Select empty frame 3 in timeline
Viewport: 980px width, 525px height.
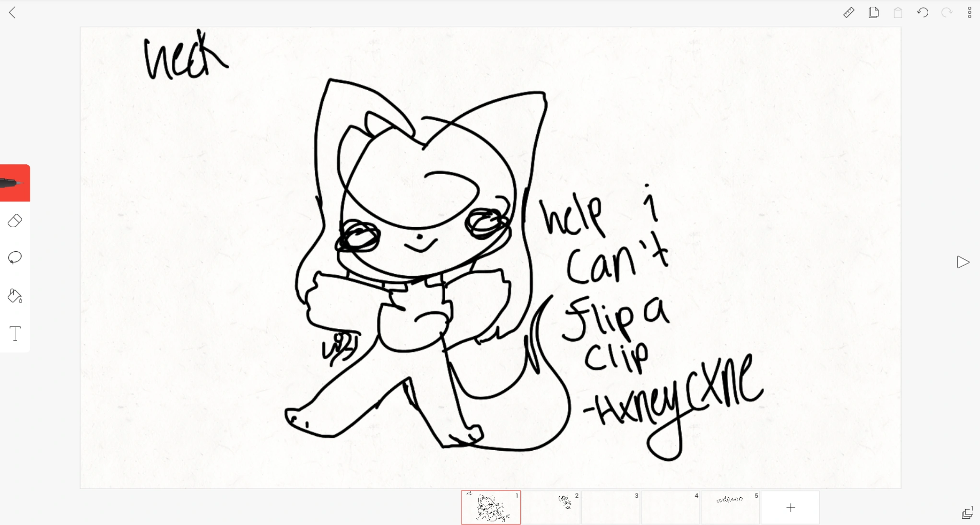pyautogui.click(x=611, y=508)
